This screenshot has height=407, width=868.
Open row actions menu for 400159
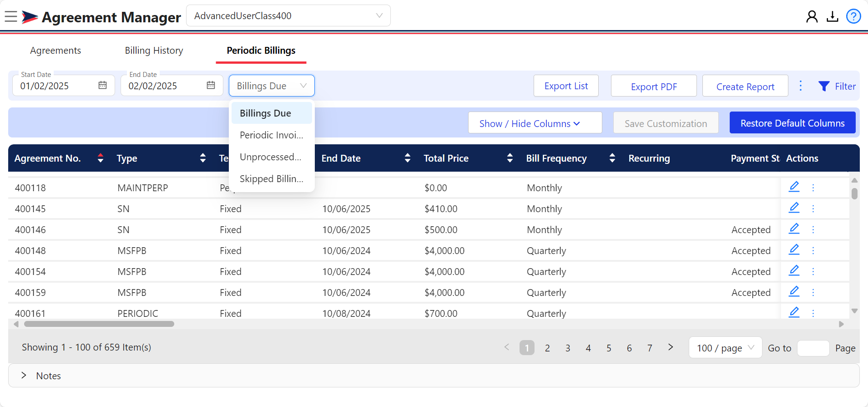coord(813,292)
